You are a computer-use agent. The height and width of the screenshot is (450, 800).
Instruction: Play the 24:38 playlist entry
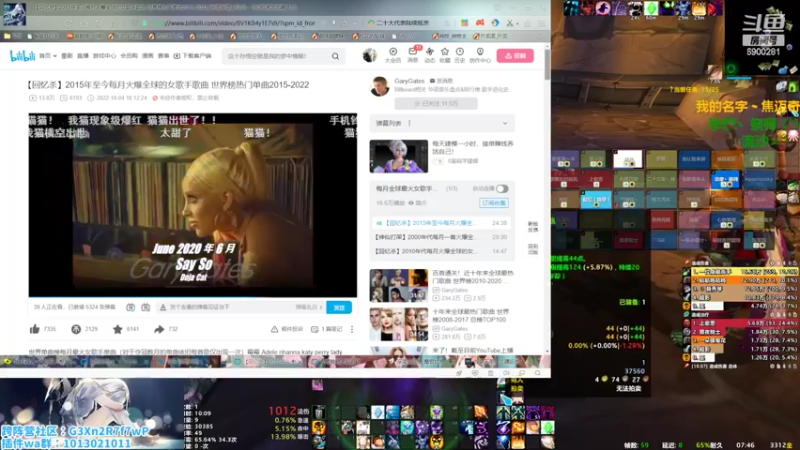click(442, 223)
